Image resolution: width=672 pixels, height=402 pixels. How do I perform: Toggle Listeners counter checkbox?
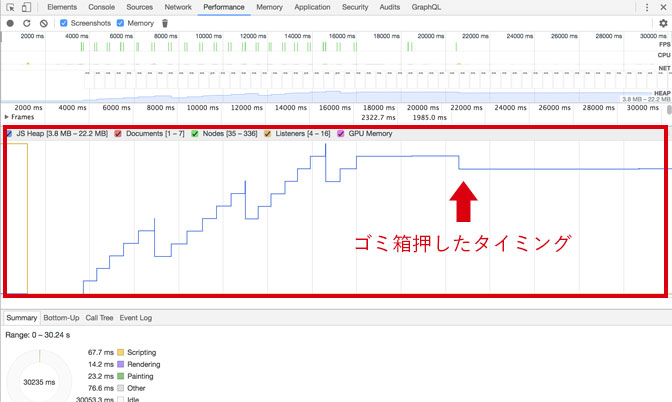(267, 134)
